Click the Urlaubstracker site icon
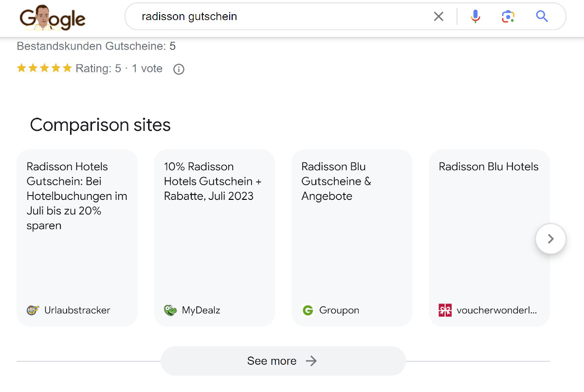 click(33, 310)
